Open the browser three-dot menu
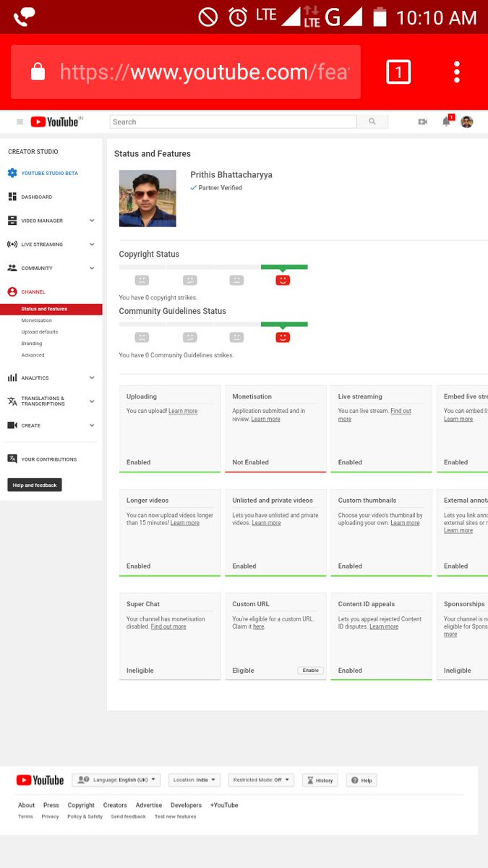Viewport: 488px width, 868px height. coord(457,72)
